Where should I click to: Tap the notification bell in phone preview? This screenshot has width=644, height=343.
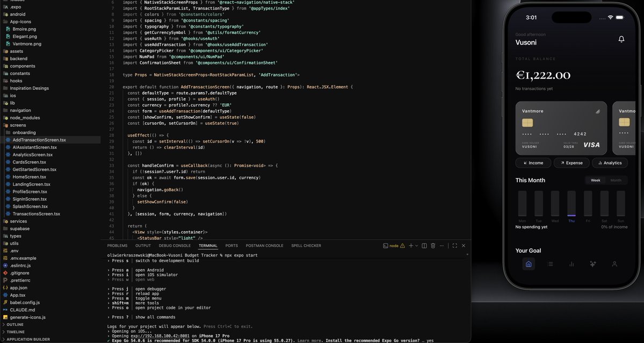[x=621, y=39]
